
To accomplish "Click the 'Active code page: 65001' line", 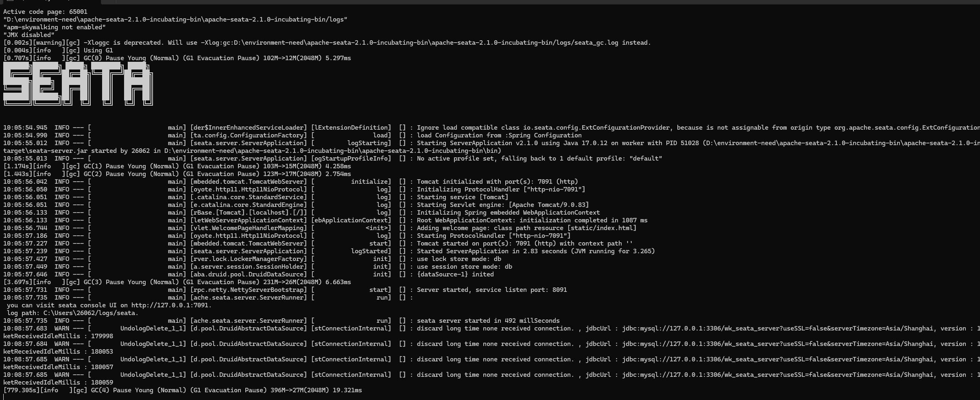I will pyautogui.click(x=45, y=12).
